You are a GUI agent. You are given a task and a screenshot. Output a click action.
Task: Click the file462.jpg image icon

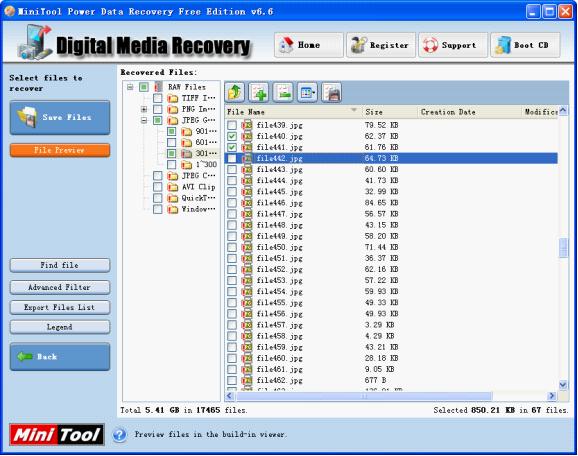[x=247, y=380]
